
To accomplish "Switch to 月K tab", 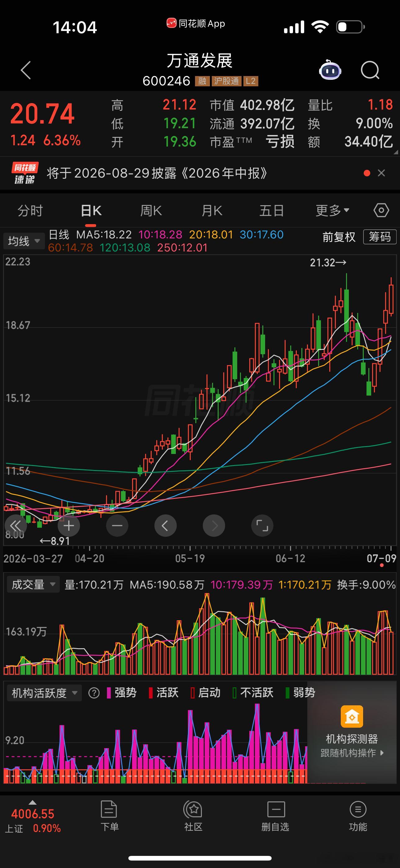I will (212, 210).
